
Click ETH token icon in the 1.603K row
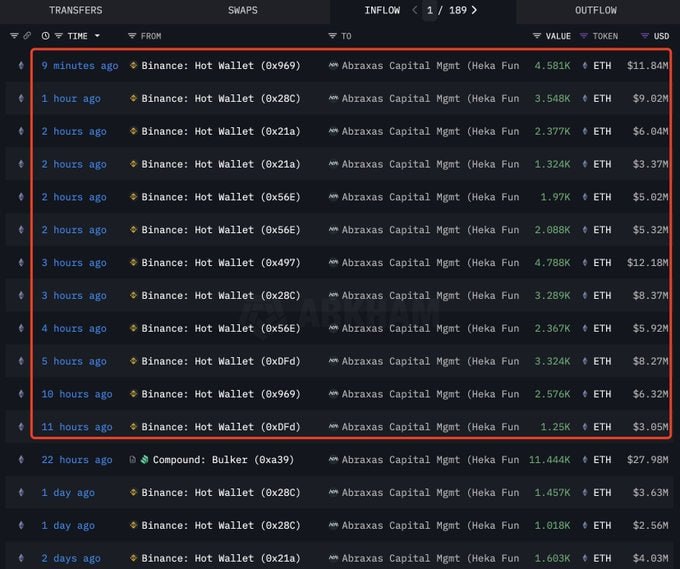(585, 558)
